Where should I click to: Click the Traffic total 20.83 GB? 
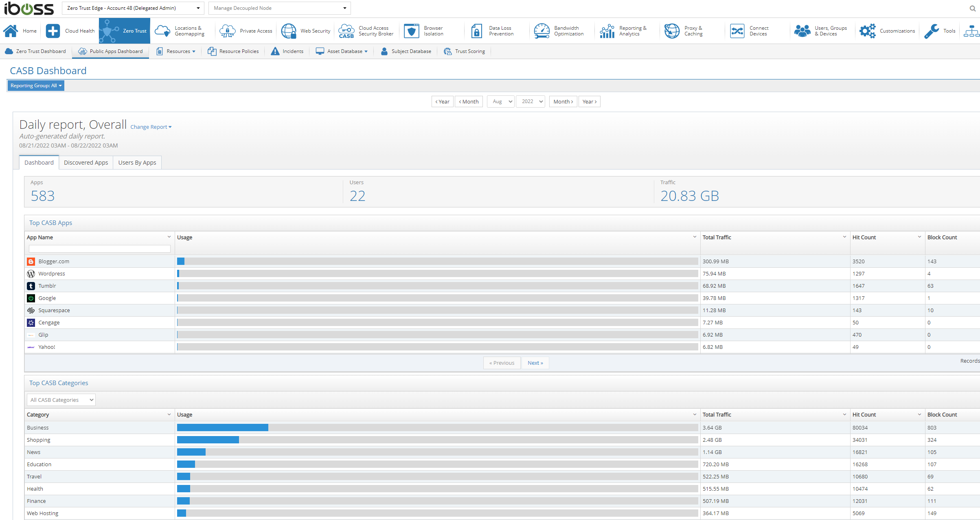(x=690, y=196)
